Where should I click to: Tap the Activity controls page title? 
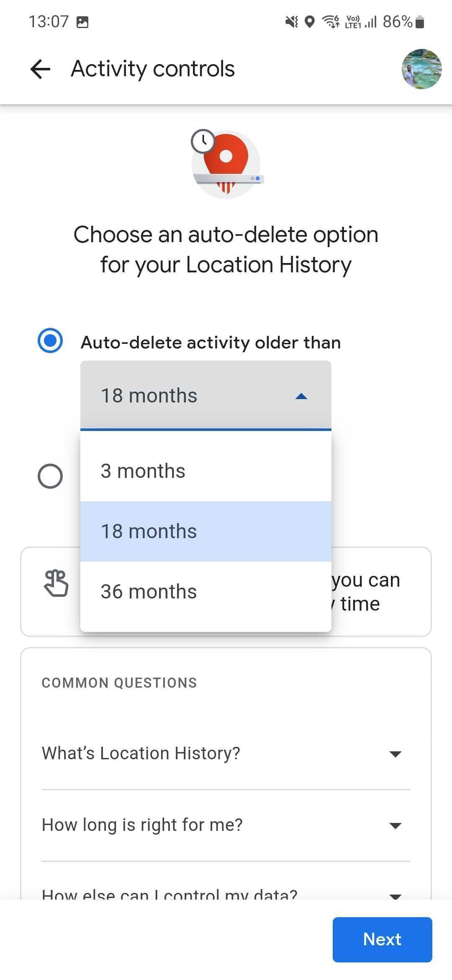coord(153,69)
